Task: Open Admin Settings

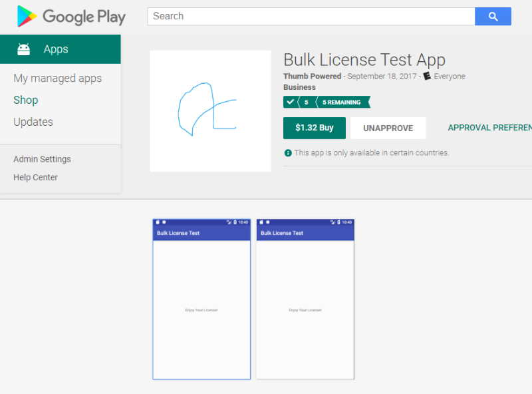Action: click(42, 159)
